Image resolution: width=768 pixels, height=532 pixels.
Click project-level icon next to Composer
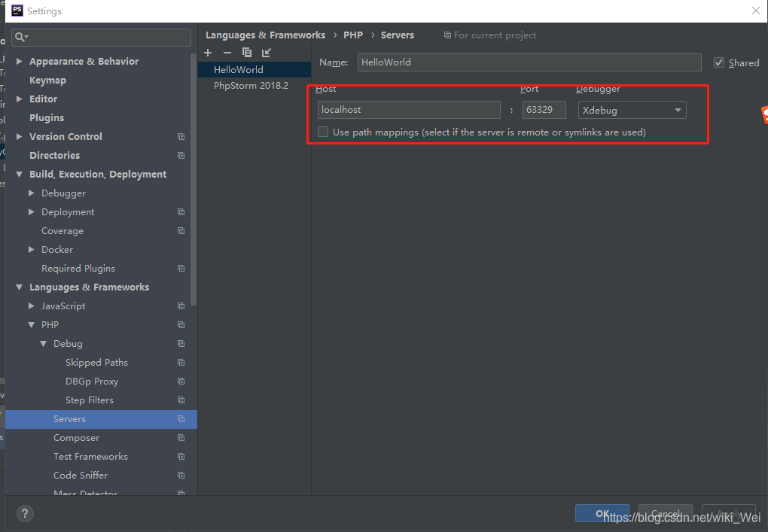pos(181,437)
